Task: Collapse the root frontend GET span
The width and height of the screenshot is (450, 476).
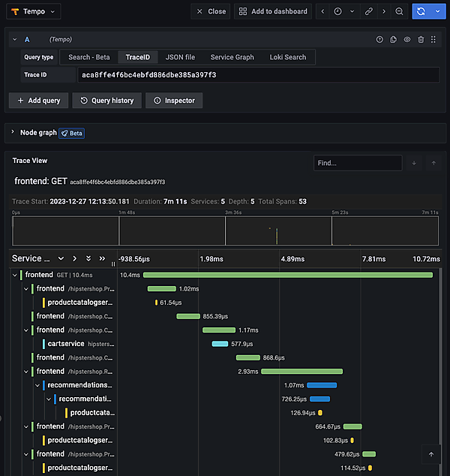Action: point(14,276)
